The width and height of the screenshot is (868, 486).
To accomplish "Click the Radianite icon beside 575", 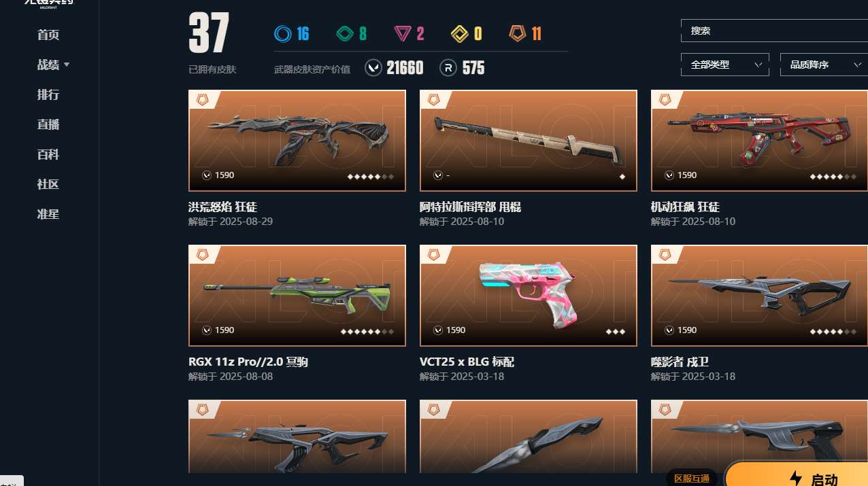I will pos(448,68).
